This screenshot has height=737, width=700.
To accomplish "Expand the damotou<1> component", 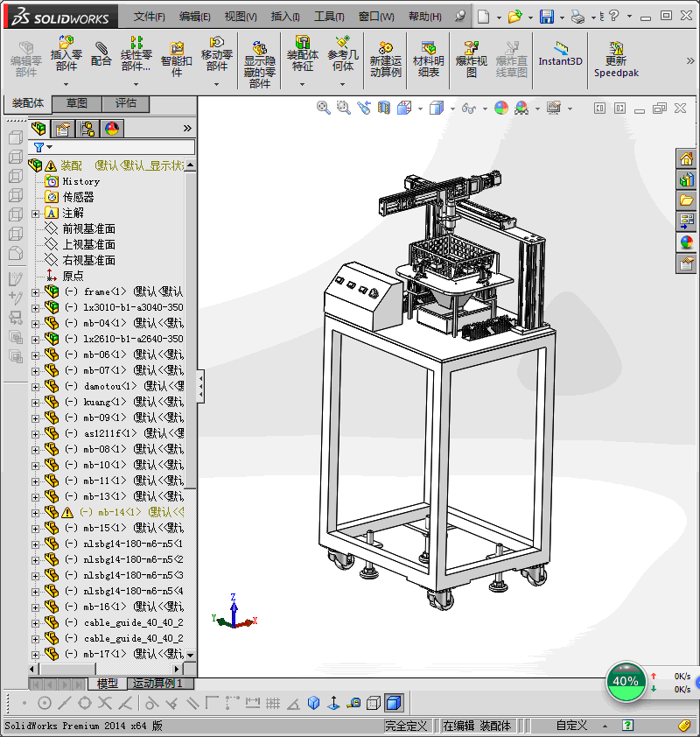I will pyautogui.click(x=35, y=387).
